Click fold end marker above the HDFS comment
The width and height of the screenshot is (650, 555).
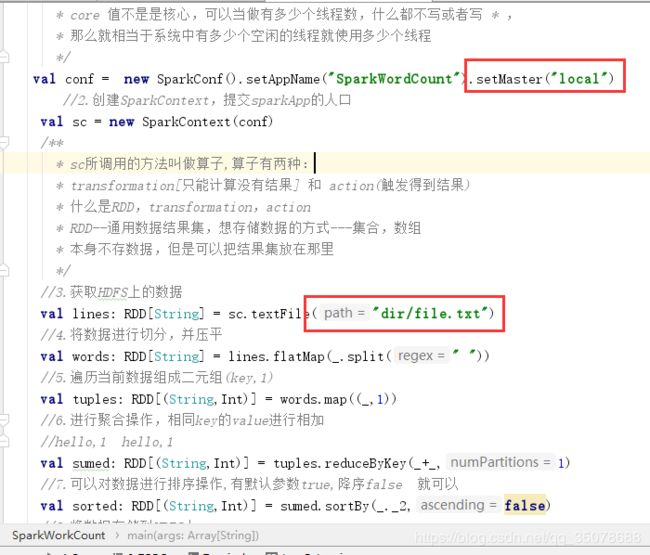pyautogui.click(x=4, y=271)
